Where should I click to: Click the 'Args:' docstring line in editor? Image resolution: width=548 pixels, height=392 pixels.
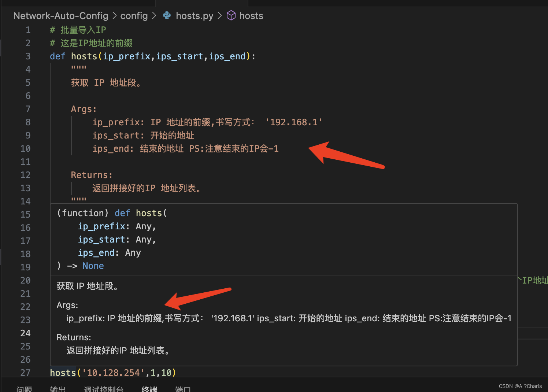click(84, 109)
